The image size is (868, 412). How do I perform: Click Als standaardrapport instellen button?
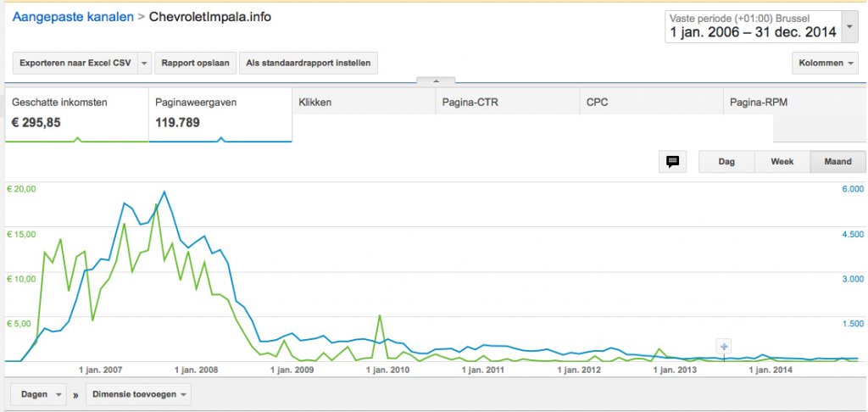[x=309, y=63]
